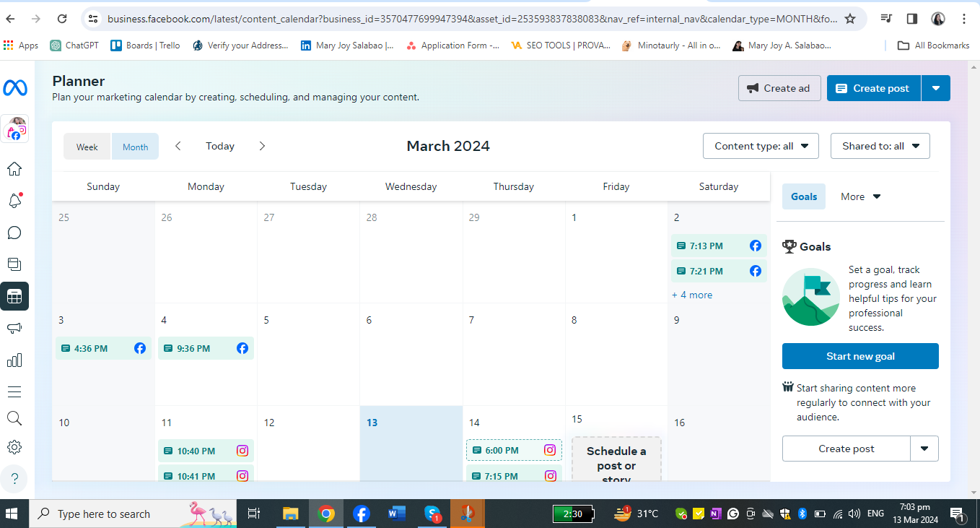The height and width of the screenshot is (528, 980).
Task: Switch calendar to Month view
Action: pos(135,147)
